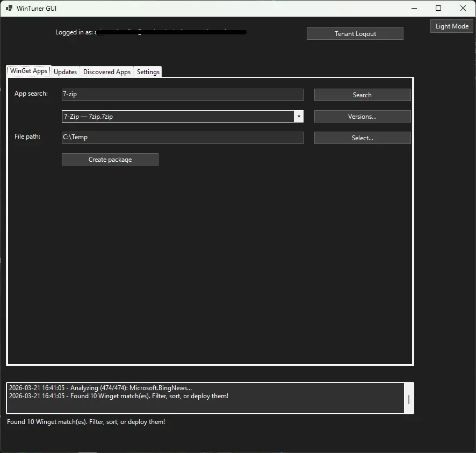Screen dimensions: 476x453
Task: Open the Discovered Apps tab
Action: (107, 72)
